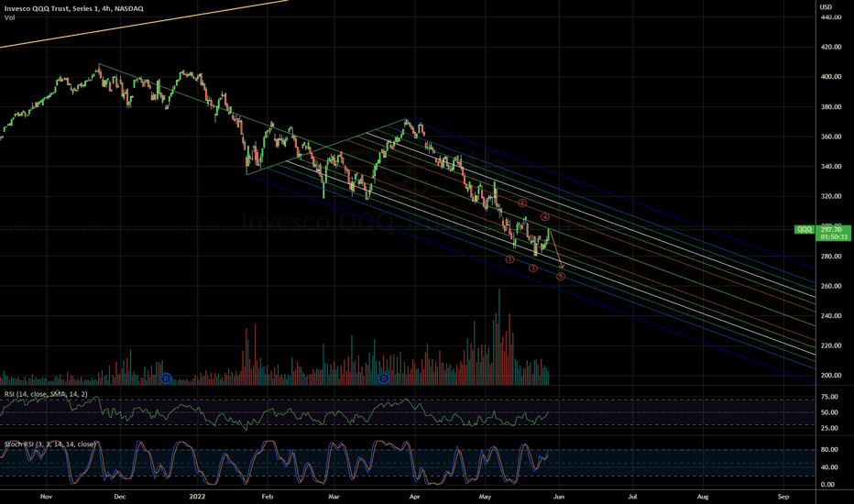854x504 pixels.
Task: Click the May label on time axis
Action: tap(485, 497)
